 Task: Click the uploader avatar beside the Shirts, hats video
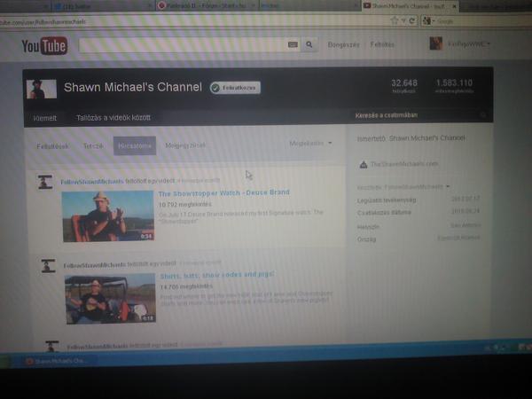48,266
